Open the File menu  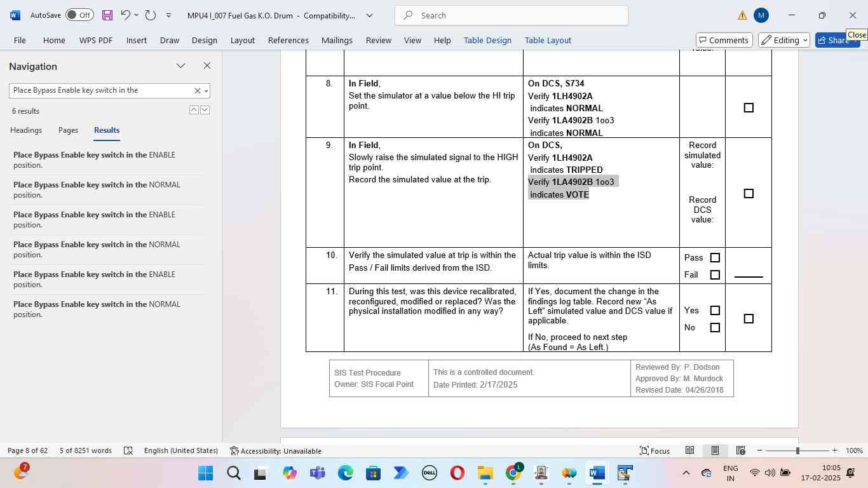click(x=20, y=40)
